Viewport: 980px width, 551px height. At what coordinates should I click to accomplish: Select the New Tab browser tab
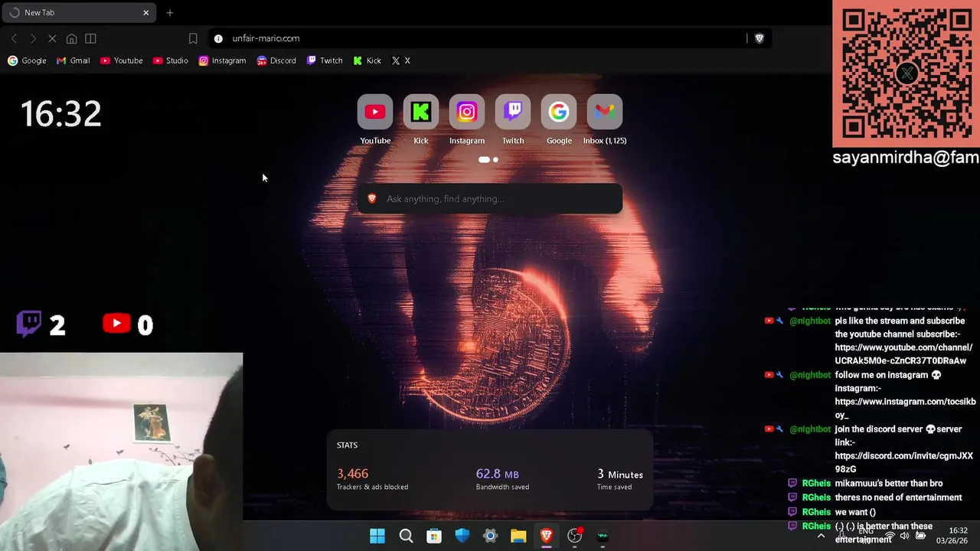click(x=78, y=12)
